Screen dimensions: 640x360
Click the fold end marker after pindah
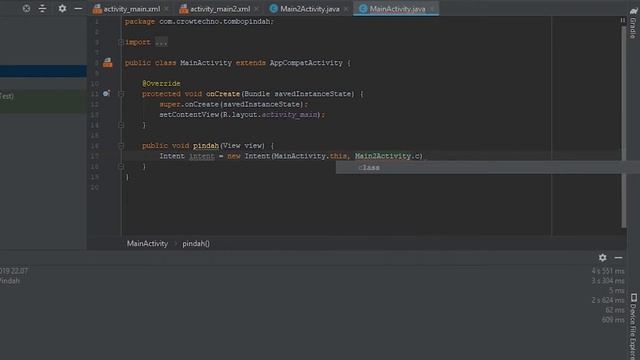pos(121,167)
